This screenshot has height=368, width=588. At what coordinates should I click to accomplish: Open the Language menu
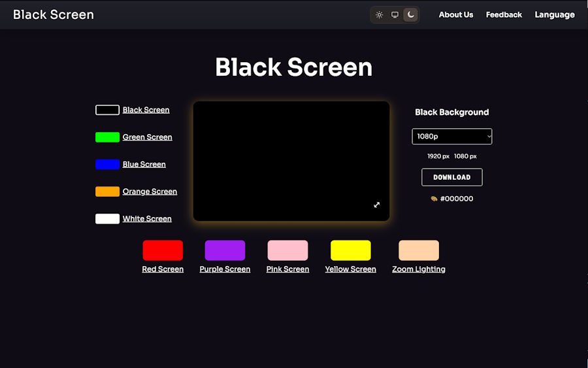[555, 15]
